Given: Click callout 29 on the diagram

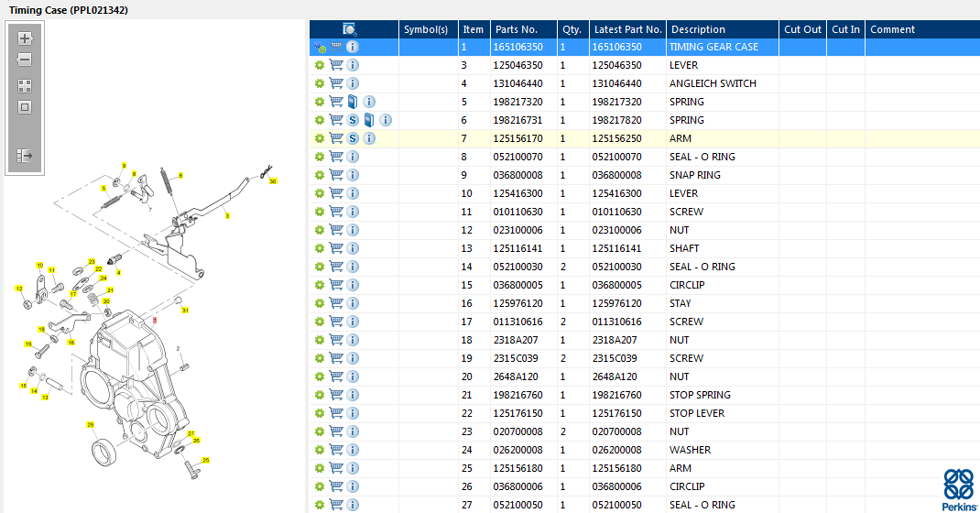Looking at the screenshot, I should pos(91,425).
